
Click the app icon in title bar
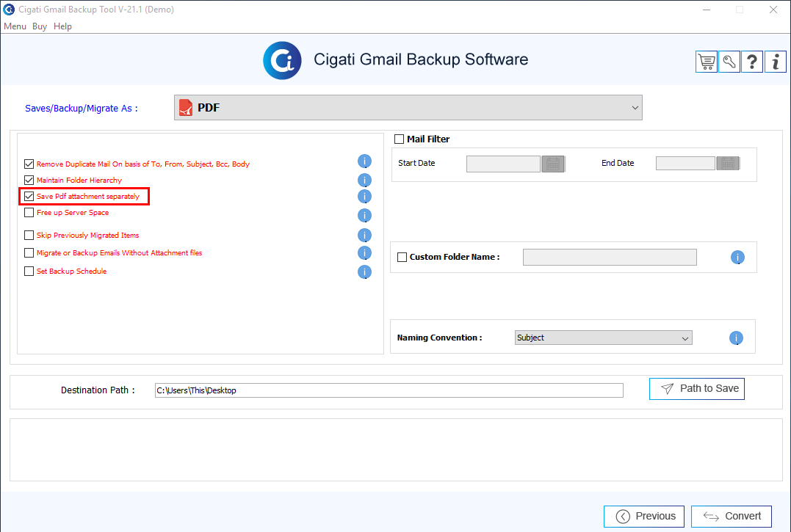[9, 9]
